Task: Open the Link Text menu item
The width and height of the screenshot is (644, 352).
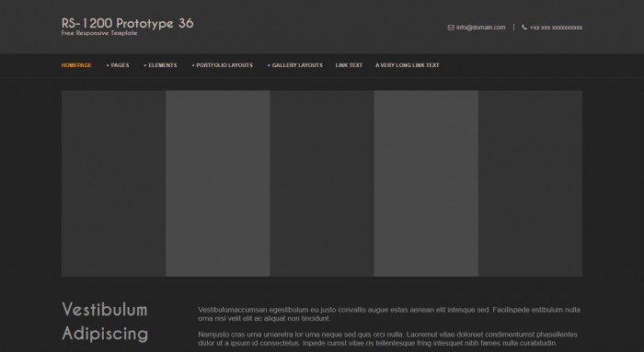Action: (349, 65)
